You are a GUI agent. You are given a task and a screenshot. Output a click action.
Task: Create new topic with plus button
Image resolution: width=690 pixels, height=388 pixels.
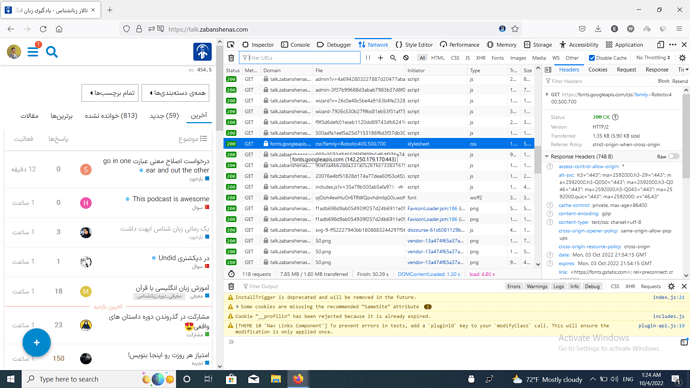37,342
